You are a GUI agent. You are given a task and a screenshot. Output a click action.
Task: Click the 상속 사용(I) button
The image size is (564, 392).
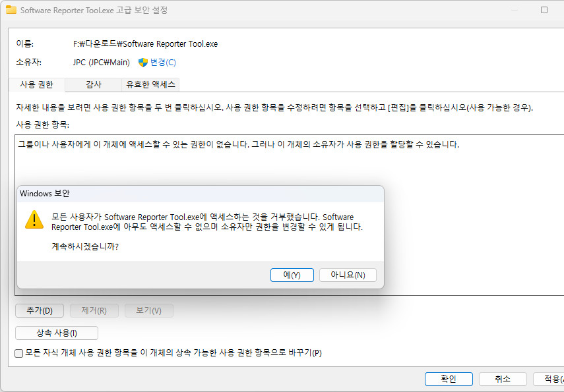click(x=57, y=333)
